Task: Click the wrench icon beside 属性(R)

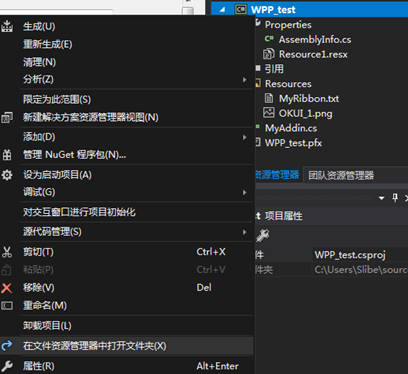Action: [x=7, y=366]
